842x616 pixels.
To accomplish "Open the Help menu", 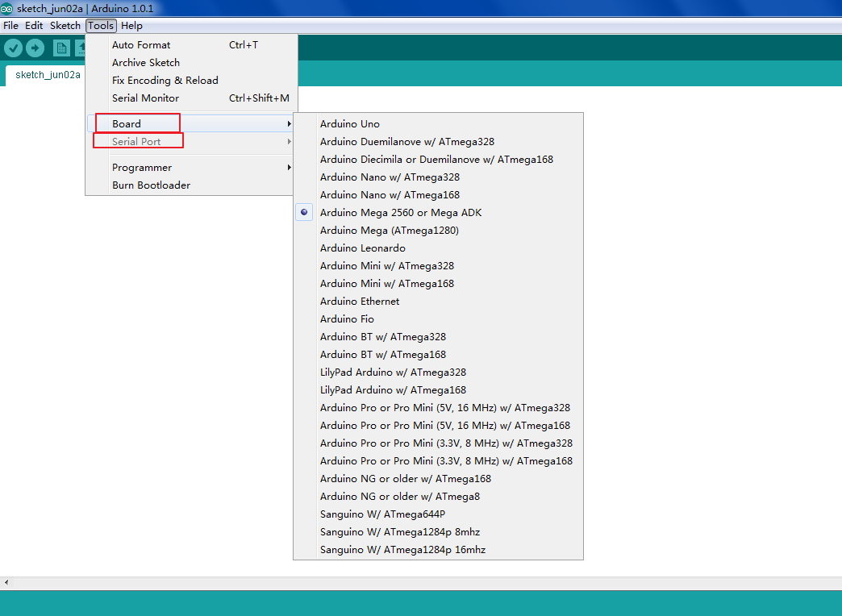I will (x=131, y=26).
